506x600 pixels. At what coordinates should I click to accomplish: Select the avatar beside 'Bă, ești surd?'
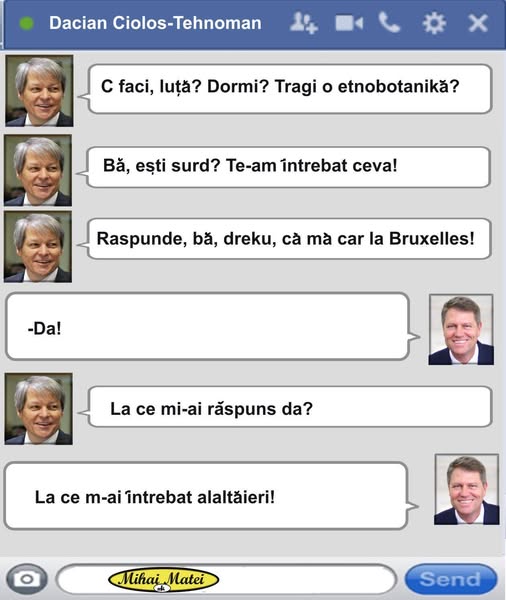click(38, 170)
